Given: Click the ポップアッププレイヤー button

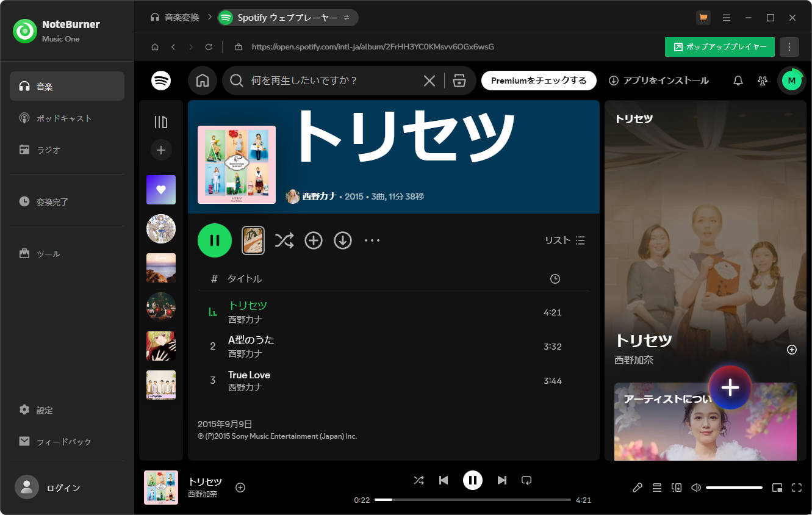Looking at the screenshot, I should 720,47.
